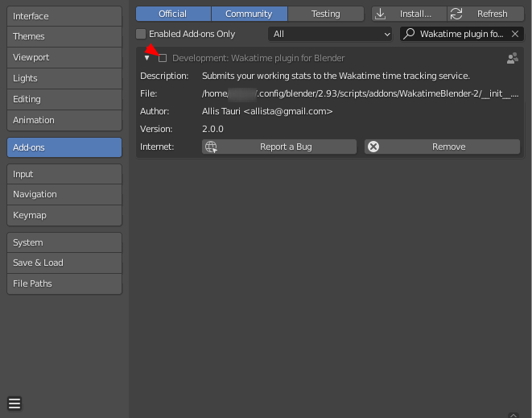Screen dimensions: 532x418
Task: Click the description text about Wakatime time tracking
Action: pos(336,76)
